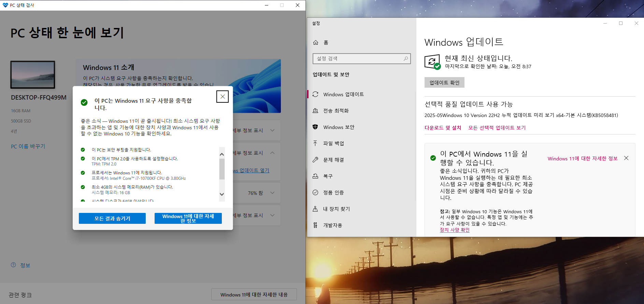The width and height of the screenshot is (644, 304).
Task: Select 전송 최적화 menu item
Action: coord(361,111)
